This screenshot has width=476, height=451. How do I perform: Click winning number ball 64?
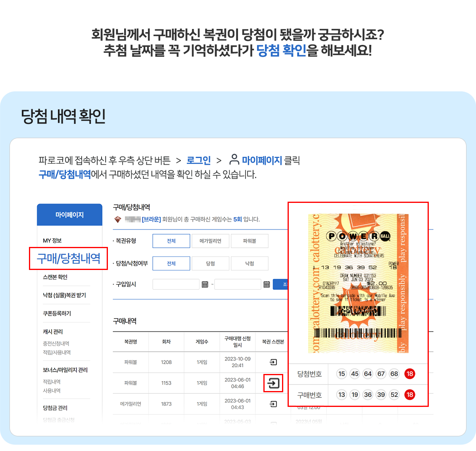coord(368,374)
